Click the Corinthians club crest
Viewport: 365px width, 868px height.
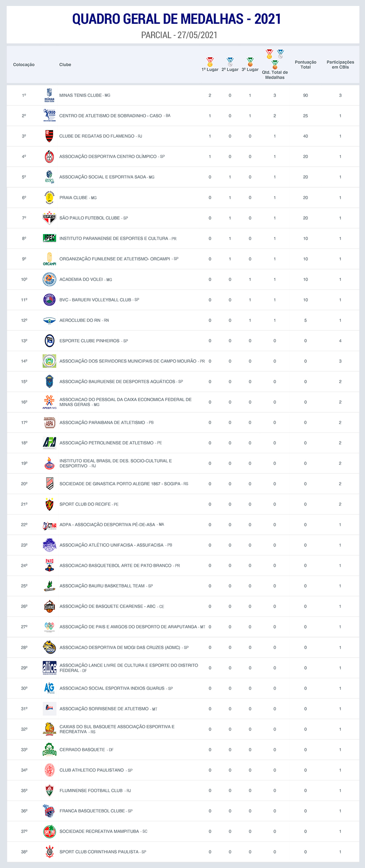(x=49, y=852)
